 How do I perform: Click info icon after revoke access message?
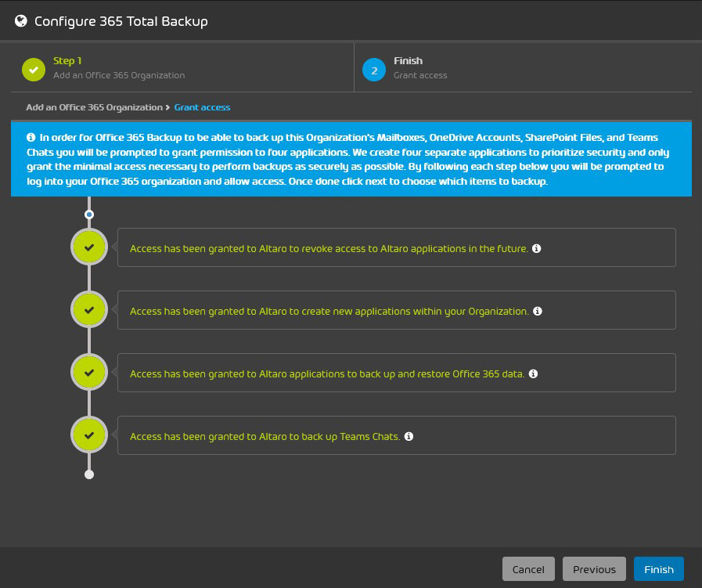[536, 248]
